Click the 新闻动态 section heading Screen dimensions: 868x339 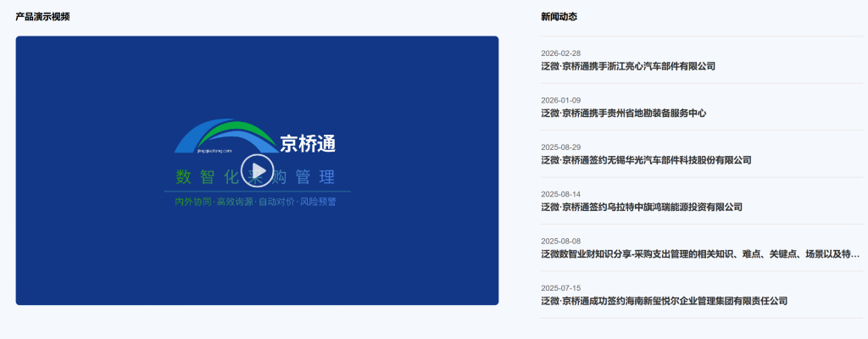click(x=559, y=17)
